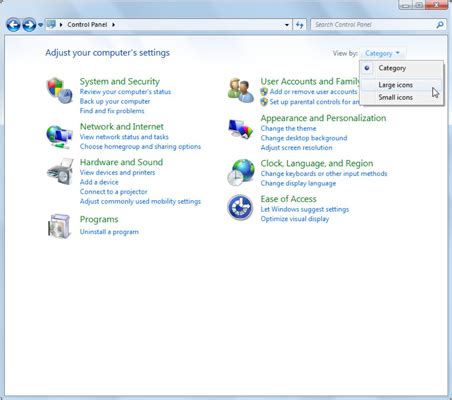
Task: Click Let Windows suggest settings
Action: 305,209
